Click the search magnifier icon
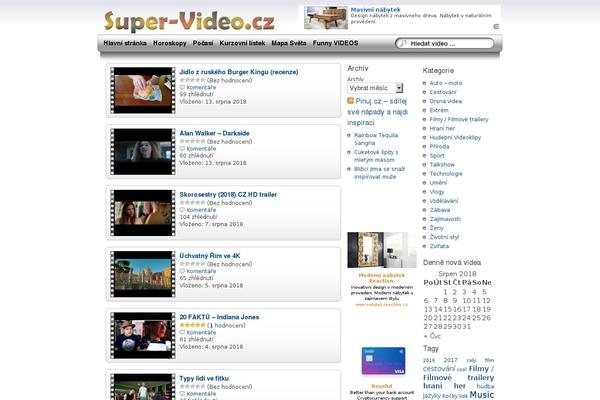 403,44
